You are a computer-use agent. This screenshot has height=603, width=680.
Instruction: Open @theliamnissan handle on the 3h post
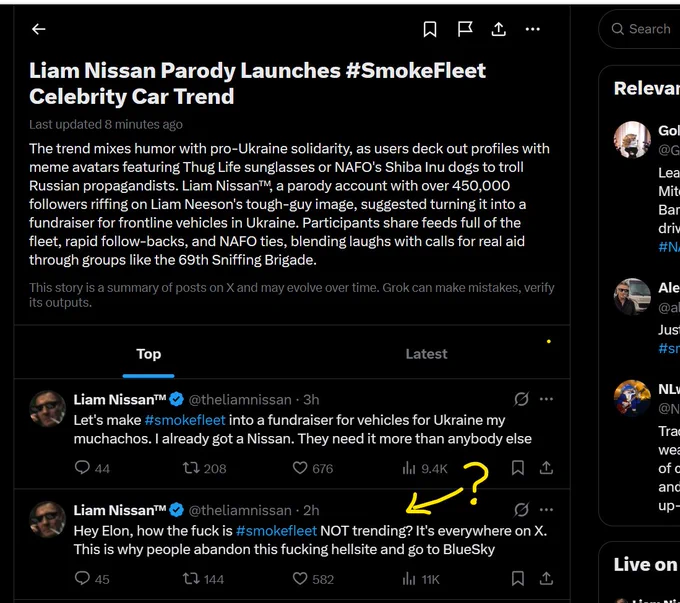point(240,400)
